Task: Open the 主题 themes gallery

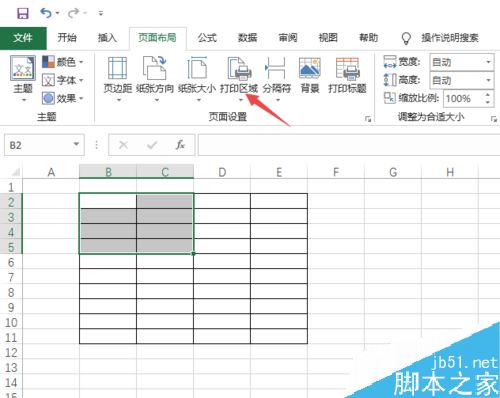Action: pyautogui.click(x=23, y=79)
